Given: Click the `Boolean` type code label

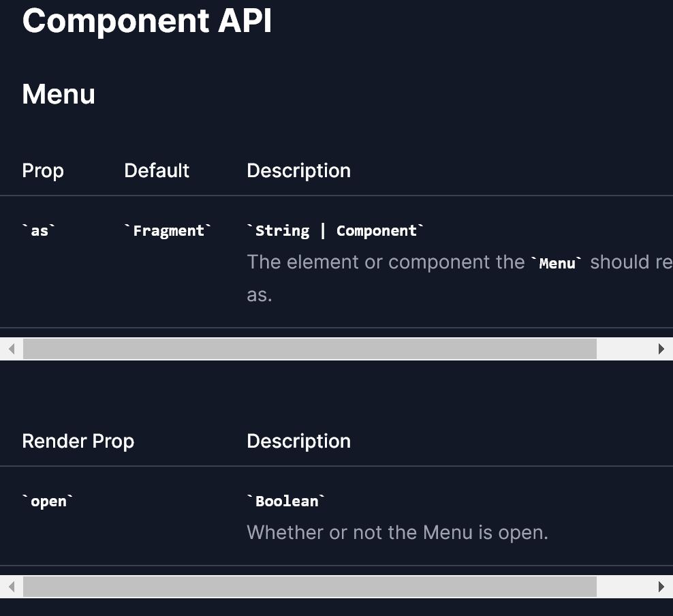Looking at the screenshot, I should [x=285, y=501].
